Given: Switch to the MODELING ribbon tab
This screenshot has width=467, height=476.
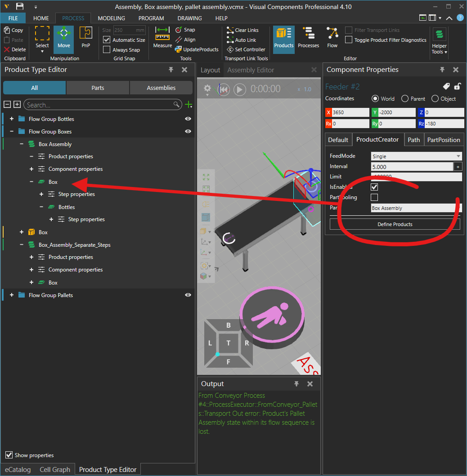Looking at the screenshot, I should coord(111,18).
